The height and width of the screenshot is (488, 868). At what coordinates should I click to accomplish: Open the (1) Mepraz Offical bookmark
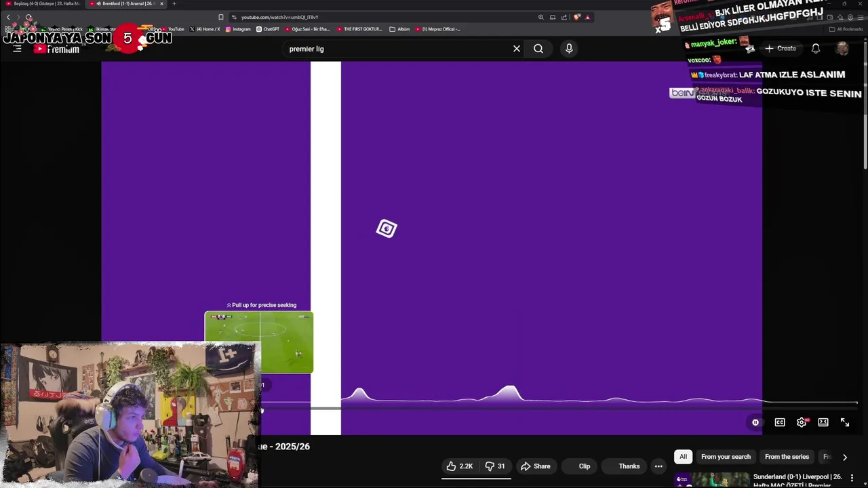pyautogui.click(x=438, y=29)
